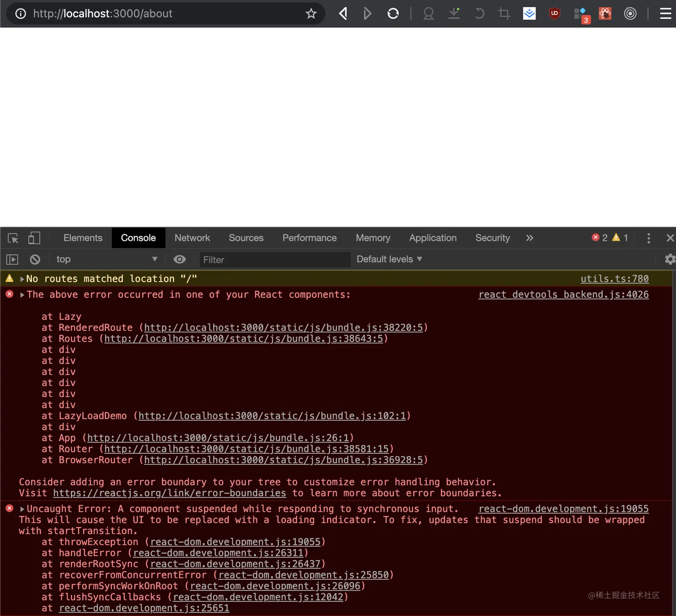Open the profile avatar icon in toolbar

pyautogui.click(x=428, y=14)
